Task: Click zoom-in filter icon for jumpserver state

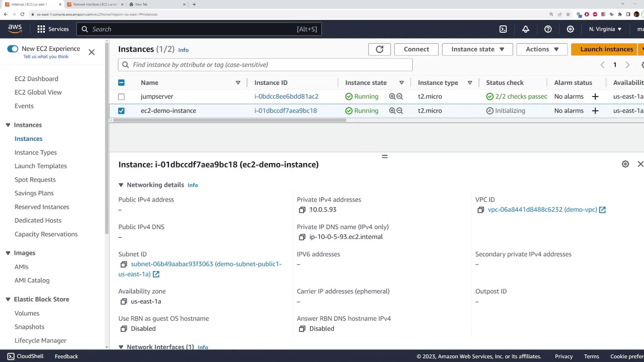Action: click(392, 97)
